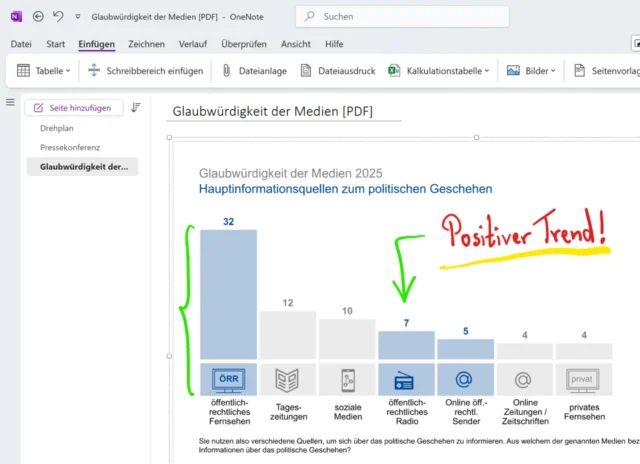
Task: Click the magnifier icon in search box
Action: [310, 16]
